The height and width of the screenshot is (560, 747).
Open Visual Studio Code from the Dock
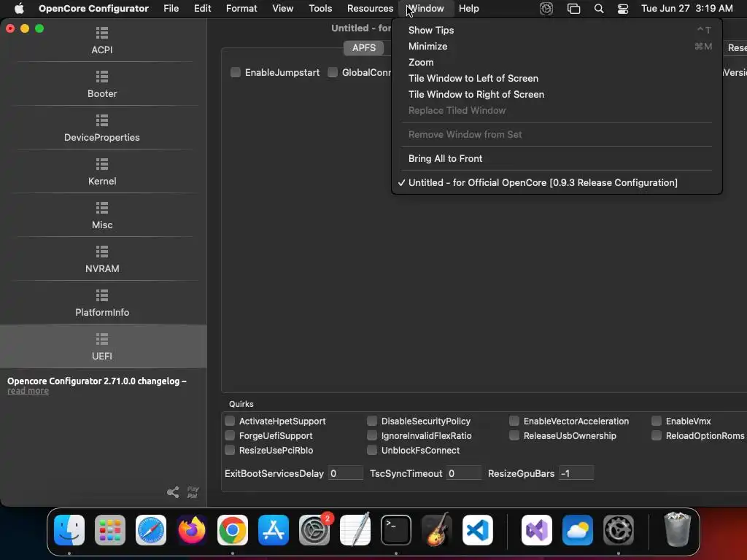point(478,530)
